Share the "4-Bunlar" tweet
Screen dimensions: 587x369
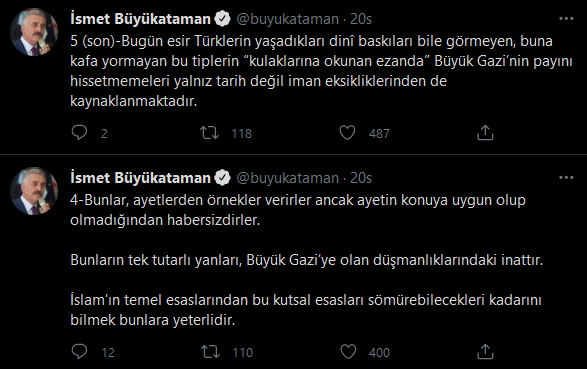click(x=485, y=352)
